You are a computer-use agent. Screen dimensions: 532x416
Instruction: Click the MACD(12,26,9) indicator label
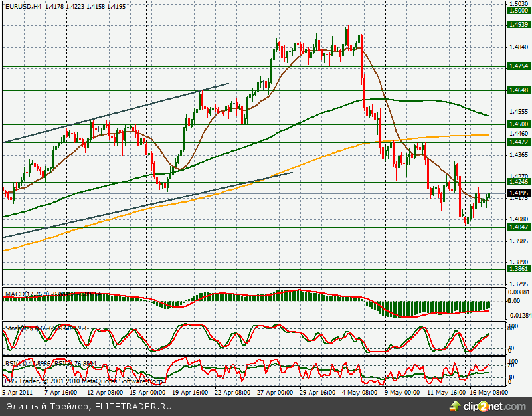click(28, 293)
